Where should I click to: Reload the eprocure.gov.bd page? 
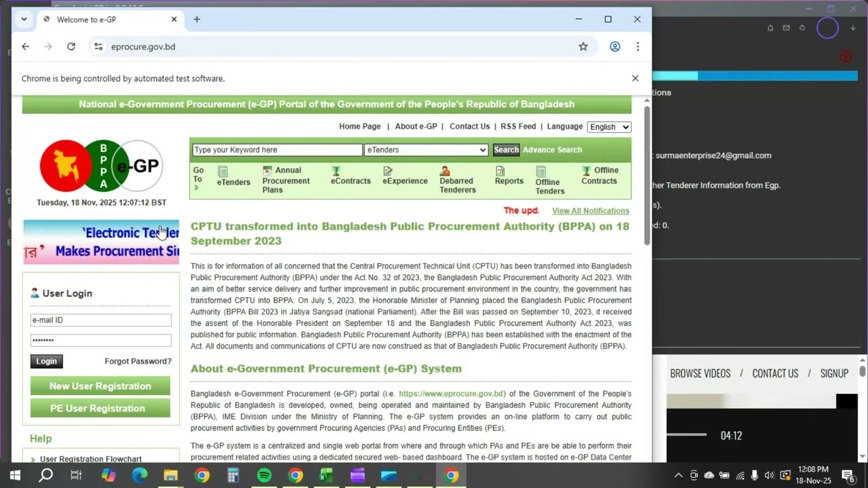pos(71,46)
